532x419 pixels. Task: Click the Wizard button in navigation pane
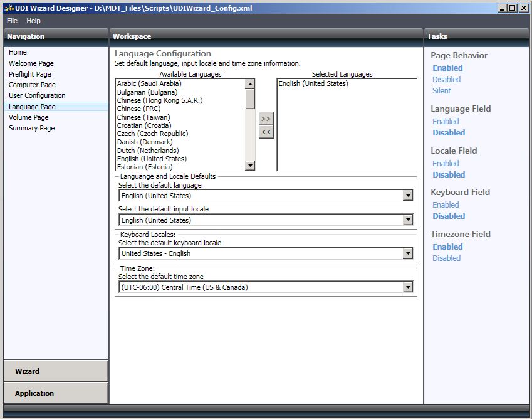55,371
